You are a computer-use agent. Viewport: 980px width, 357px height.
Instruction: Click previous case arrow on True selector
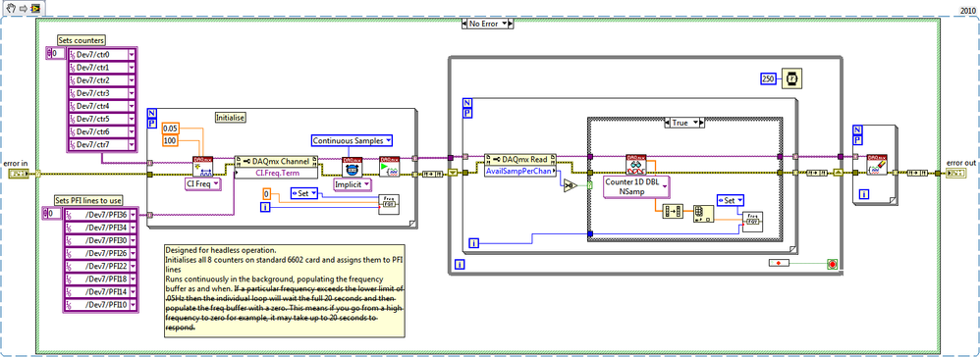666,123
